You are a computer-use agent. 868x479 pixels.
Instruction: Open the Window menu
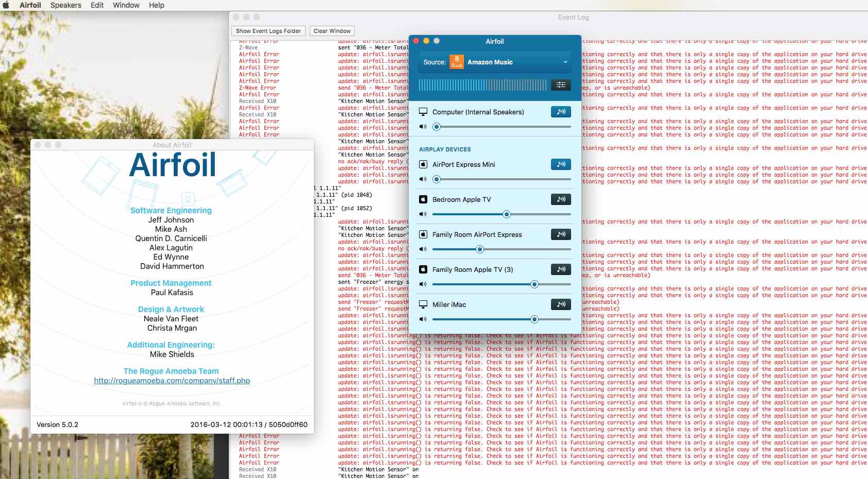[x=126, y=5]
